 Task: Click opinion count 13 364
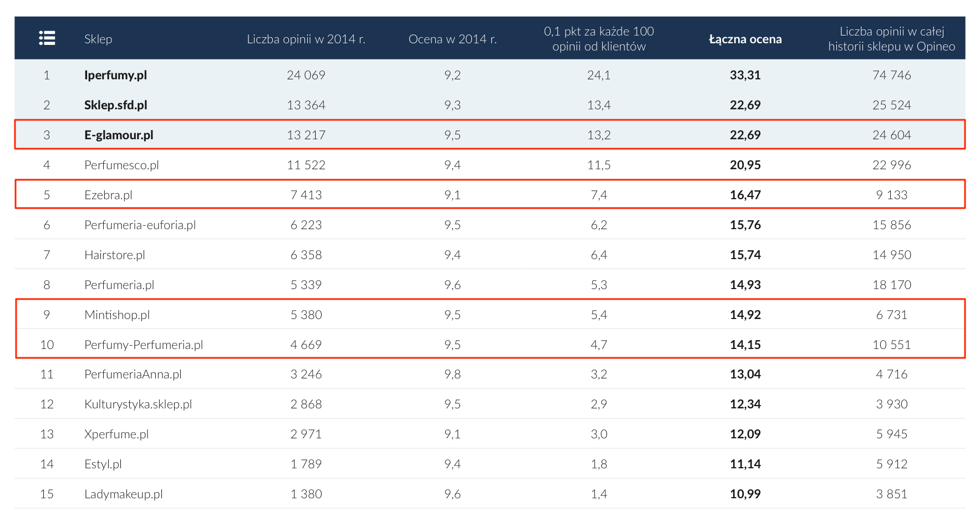point(306,105)
